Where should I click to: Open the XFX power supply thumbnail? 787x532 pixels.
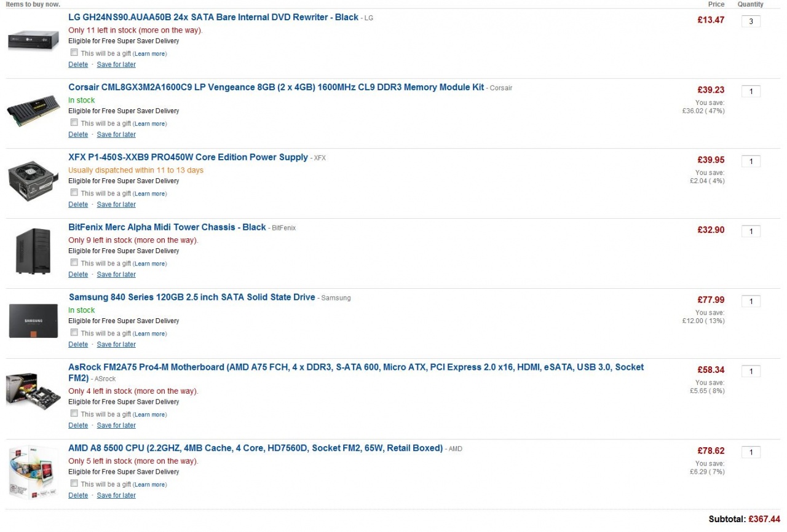click(x=33, y=181)
